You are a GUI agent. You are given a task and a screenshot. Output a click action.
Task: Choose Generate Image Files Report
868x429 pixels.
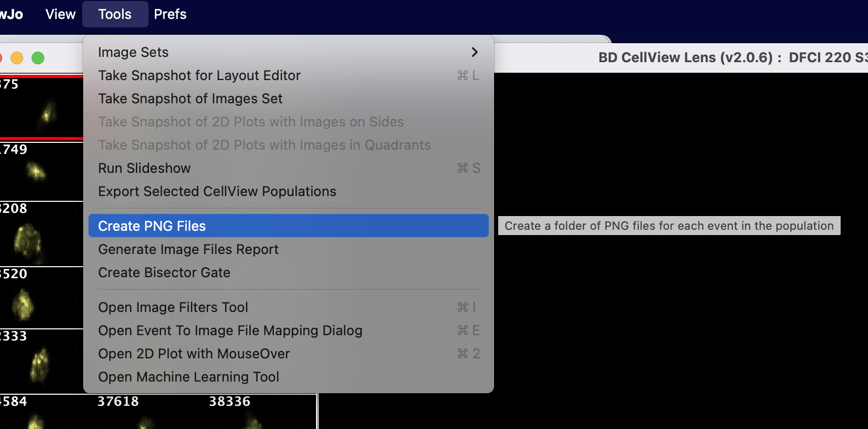[x=188, y=249]
